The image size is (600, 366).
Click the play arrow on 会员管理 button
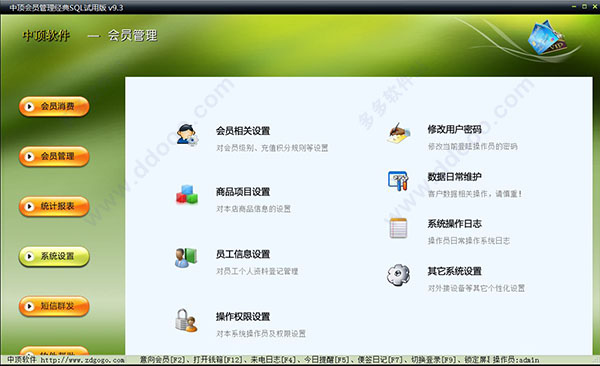(29, 156)
